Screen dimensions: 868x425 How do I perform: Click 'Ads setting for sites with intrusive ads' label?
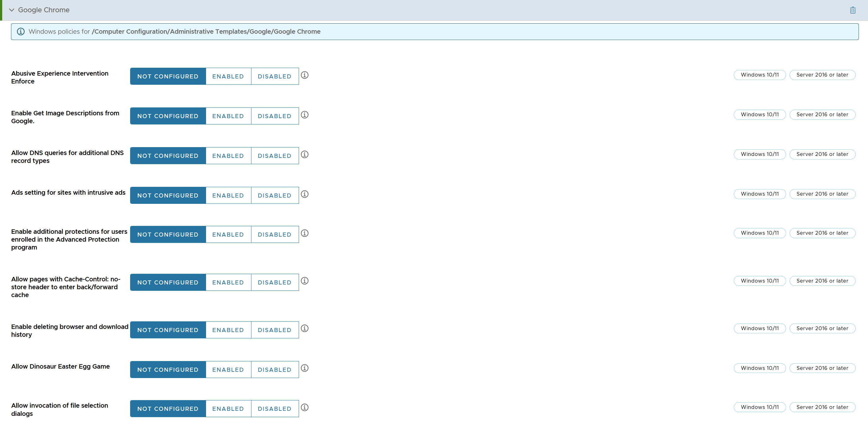click(x=68, y=193)
